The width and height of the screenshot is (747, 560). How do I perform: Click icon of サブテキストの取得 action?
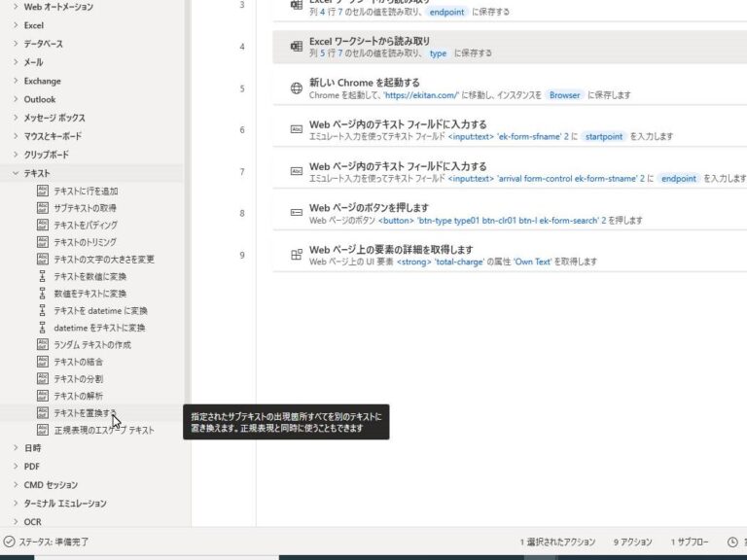point(43,208)
